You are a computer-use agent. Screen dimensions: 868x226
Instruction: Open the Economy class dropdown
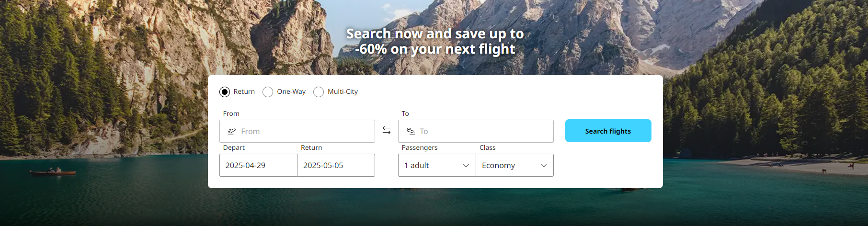508,165
